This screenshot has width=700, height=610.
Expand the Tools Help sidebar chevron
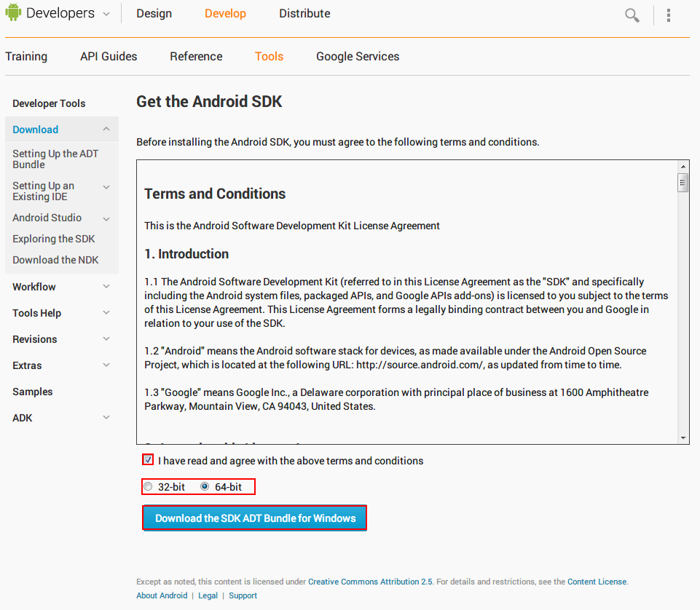coord(106,313)
